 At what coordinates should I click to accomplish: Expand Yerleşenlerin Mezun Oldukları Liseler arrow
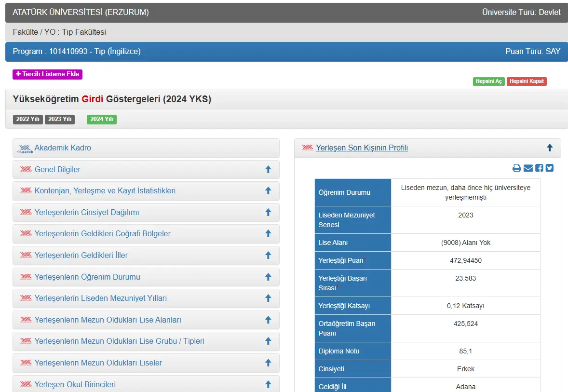(x=268, y=363)
